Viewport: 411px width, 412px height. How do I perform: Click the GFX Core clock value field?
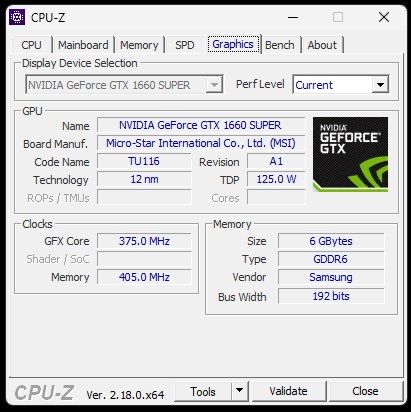coord(144,241)
